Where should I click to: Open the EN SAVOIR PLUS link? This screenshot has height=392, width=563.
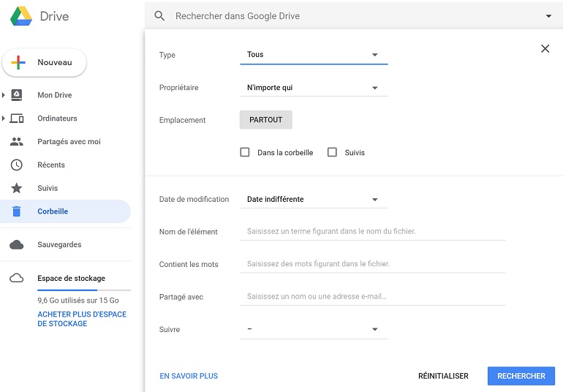point(189,376)
